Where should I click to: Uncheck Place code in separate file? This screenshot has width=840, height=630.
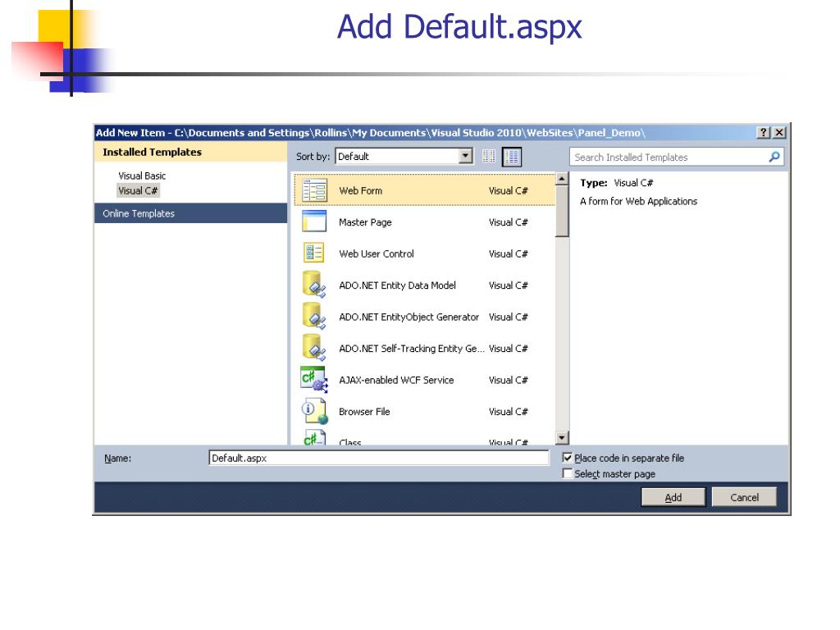(568, 459)
